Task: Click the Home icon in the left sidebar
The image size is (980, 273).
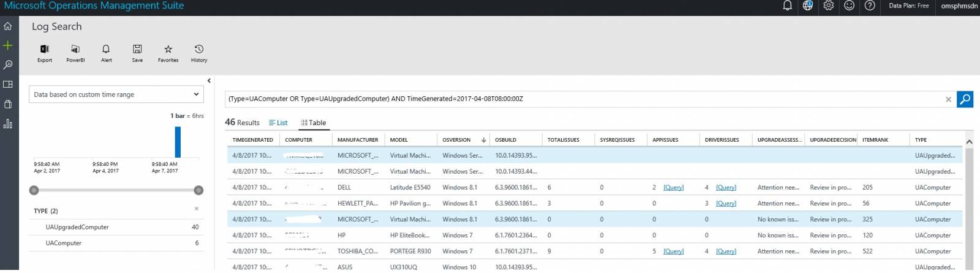Action: [8, 26]
